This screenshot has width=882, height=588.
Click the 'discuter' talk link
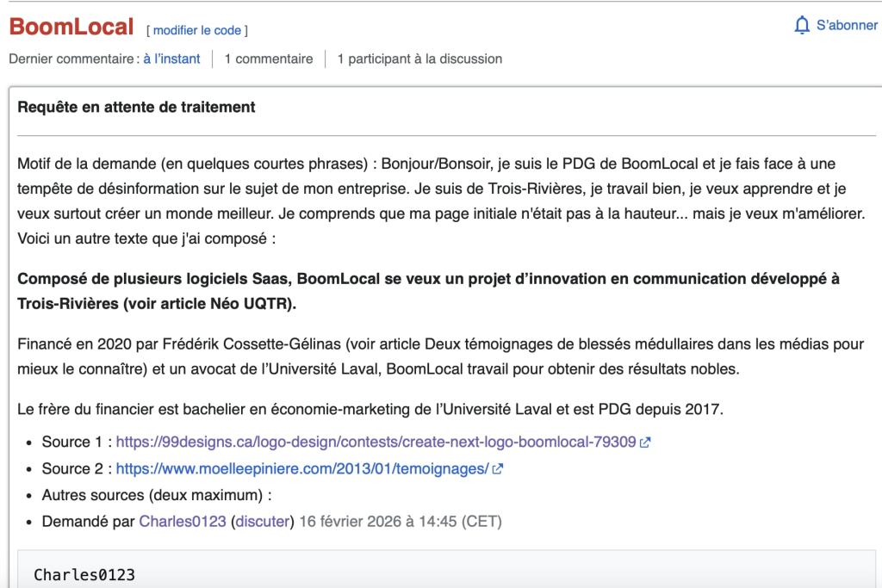[x=263, y=522]
